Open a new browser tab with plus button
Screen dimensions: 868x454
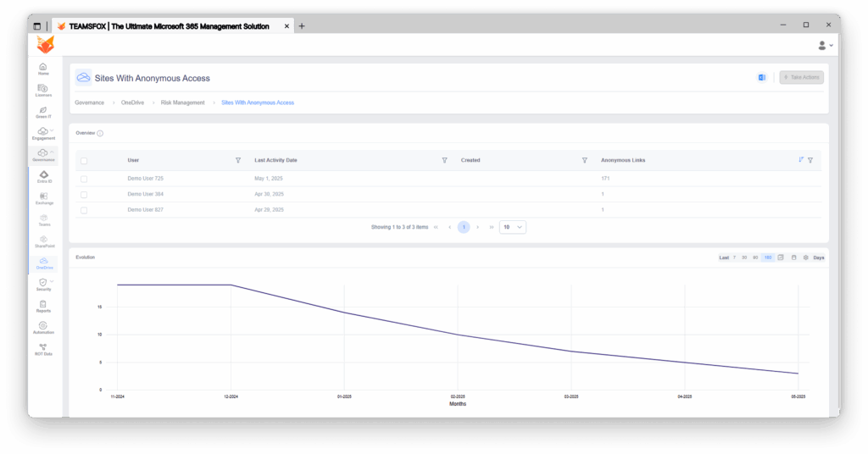(302, 25)
